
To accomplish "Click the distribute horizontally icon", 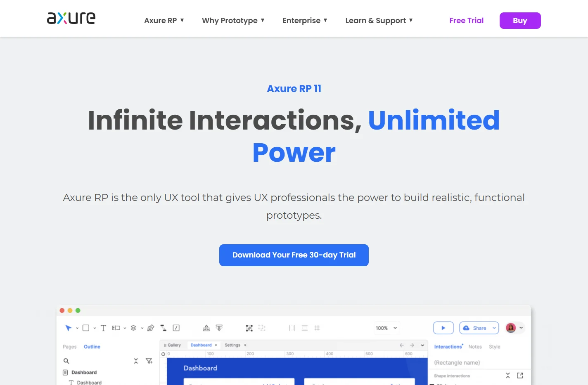I will 292,328.
